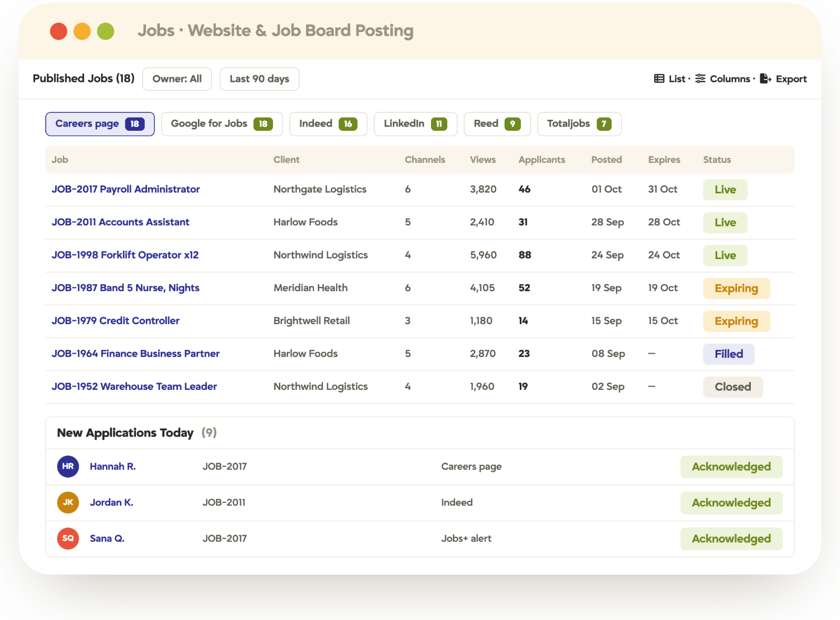
Task: Switch to the Reed tab
Action: coord(497,124)
